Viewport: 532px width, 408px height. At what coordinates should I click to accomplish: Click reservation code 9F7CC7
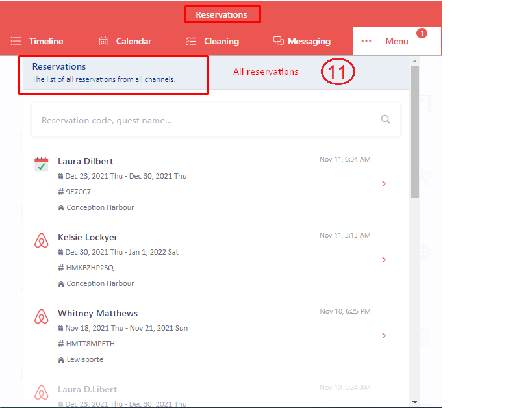pos(79,192)
